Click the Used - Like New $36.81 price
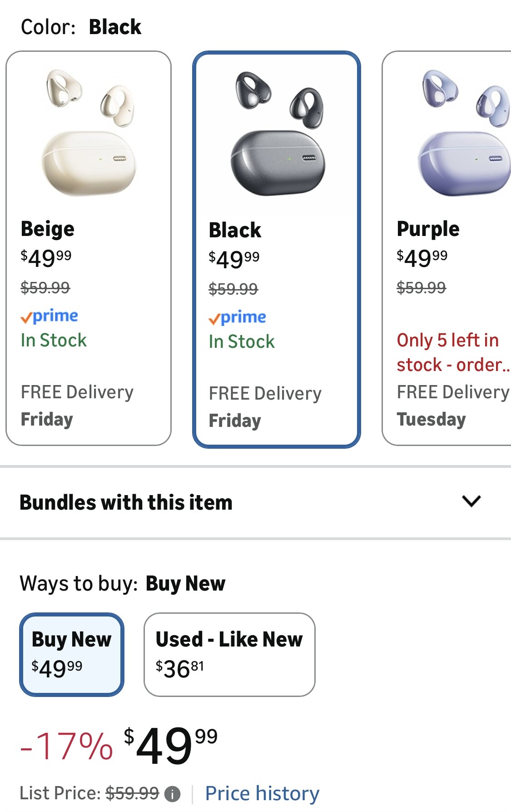The width and height of the screenshot is (511, 812). (x=179, y=669)
